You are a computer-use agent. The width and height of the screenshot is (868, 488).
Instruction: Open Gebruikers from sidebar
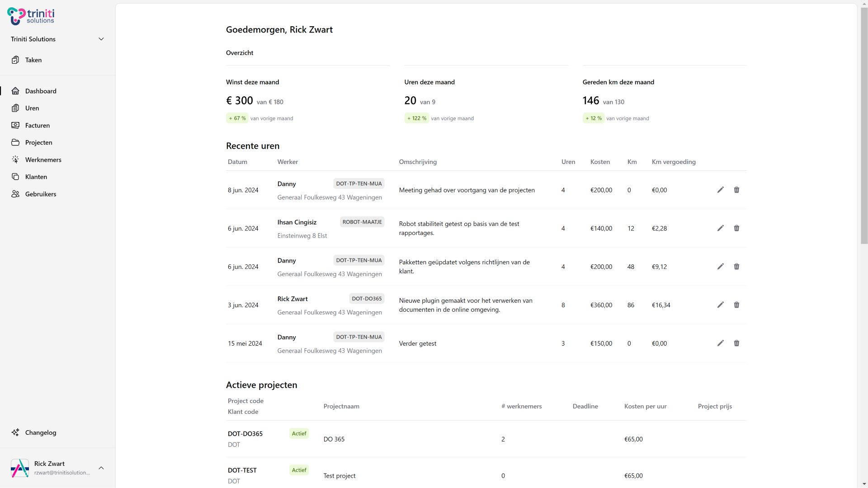coord(41,194)
